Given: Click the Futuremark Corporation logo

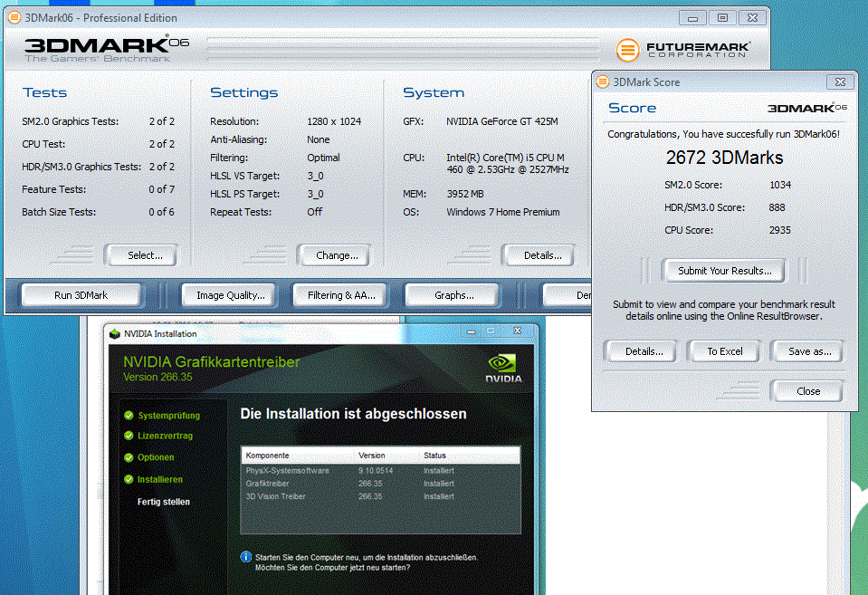Looking at the screenshot, I should 683,50.
